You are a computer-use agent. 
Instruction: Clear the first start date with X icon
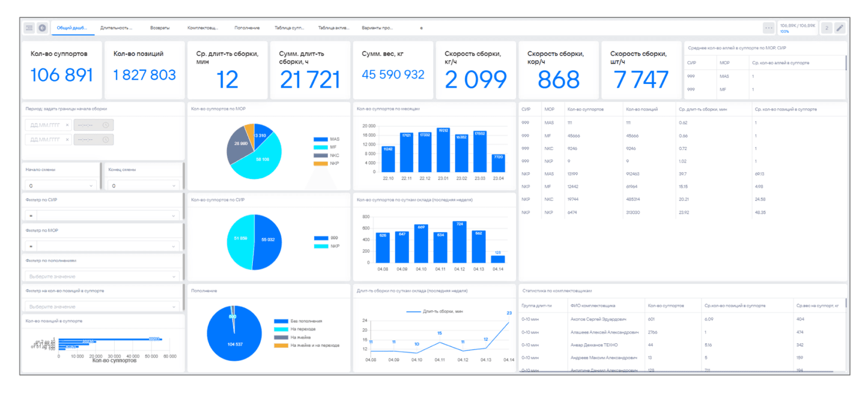[x=67, y=125]
